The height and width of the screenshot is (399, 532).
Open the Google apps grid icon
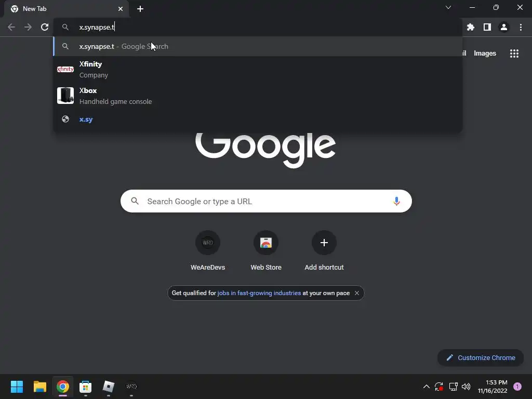[x=514, y=54]
